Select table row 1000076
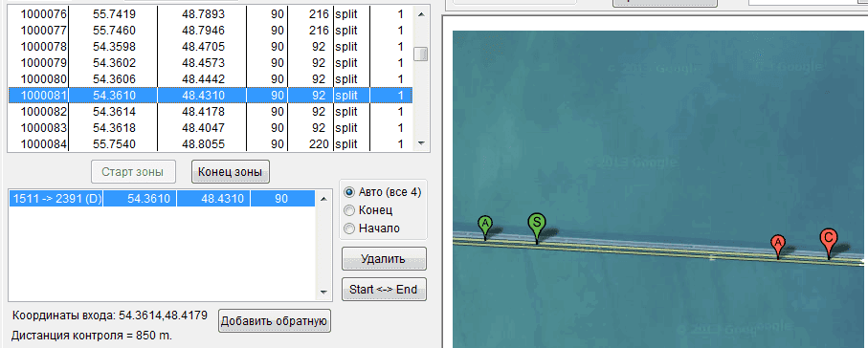The image size is (868, 348). (211, 14)
